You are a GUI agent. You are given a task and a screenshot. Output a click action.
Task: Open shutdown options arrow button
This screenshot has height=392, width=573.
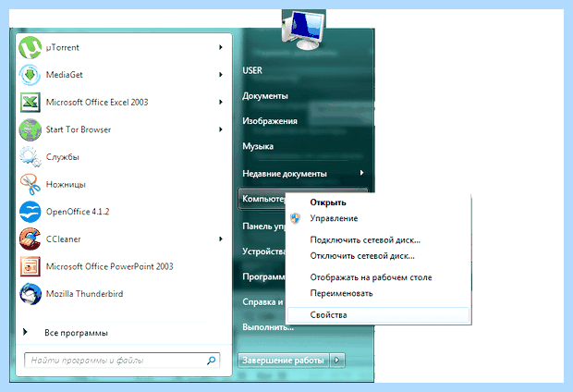(x=337, y=361)
